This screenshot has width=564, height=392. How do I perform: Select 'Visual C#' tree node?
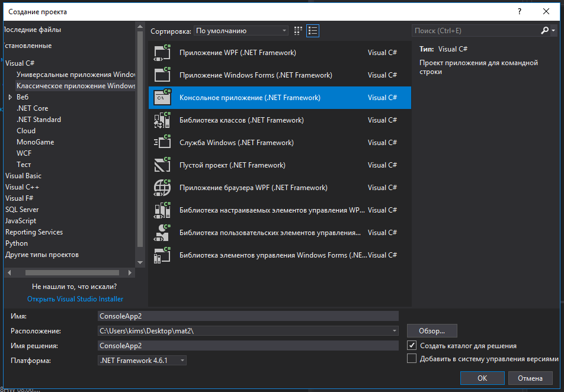coord(20,63)
